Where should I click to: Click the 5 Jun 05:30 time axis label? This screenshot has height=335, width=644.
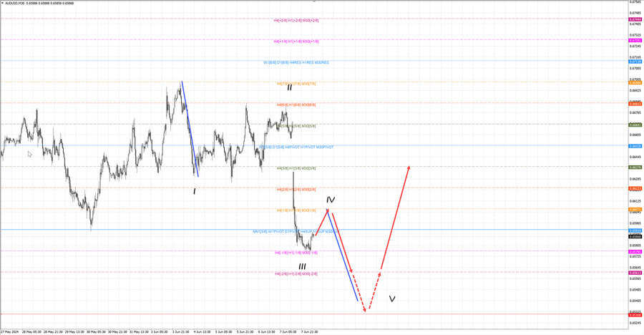[x=223, y=331]
